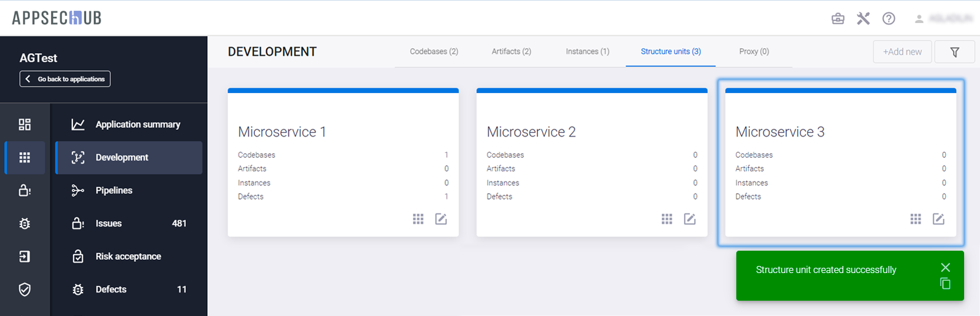
Task: Select the Microservice 1 card title
Action: (282, 132)
